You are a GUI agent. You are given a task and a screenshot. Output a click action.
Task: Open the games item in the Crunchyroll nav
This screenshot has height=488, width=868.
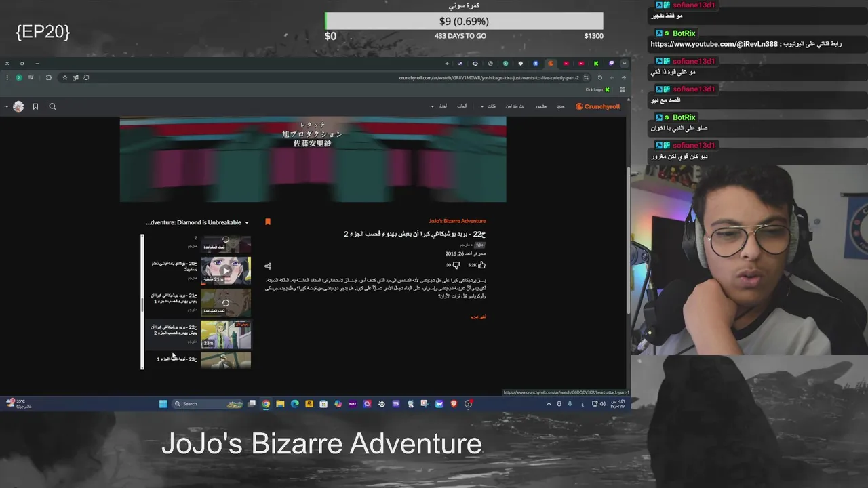click(462, 106)
